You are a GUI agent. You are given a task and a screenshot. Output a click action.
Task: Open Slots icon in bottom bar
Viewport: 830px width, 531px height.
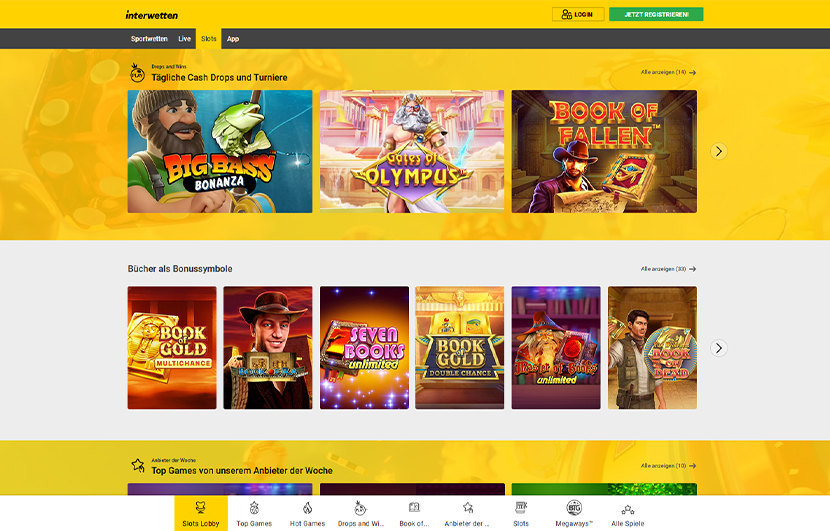[x=521, y=508]
